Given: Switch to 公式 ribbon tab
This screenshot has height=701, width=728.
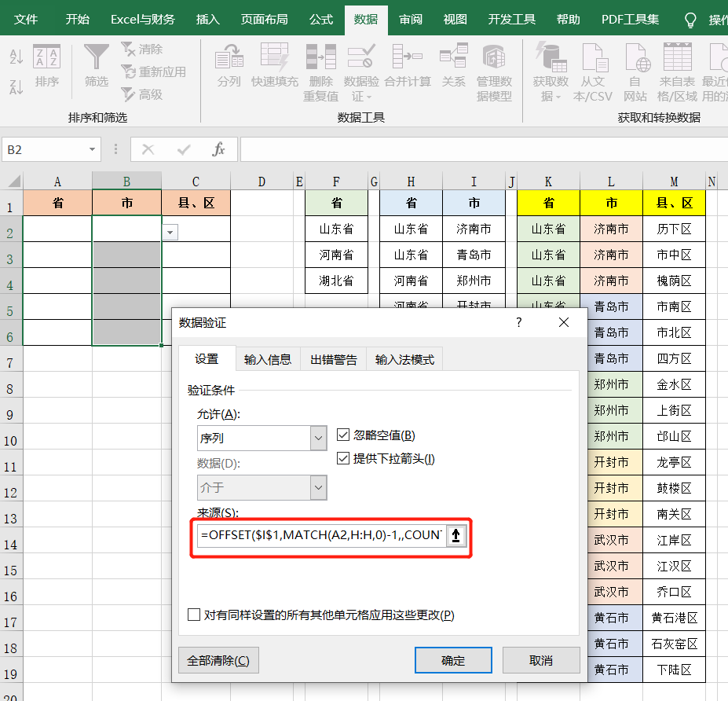Looking at the screenshot, I should pos(321,19).
